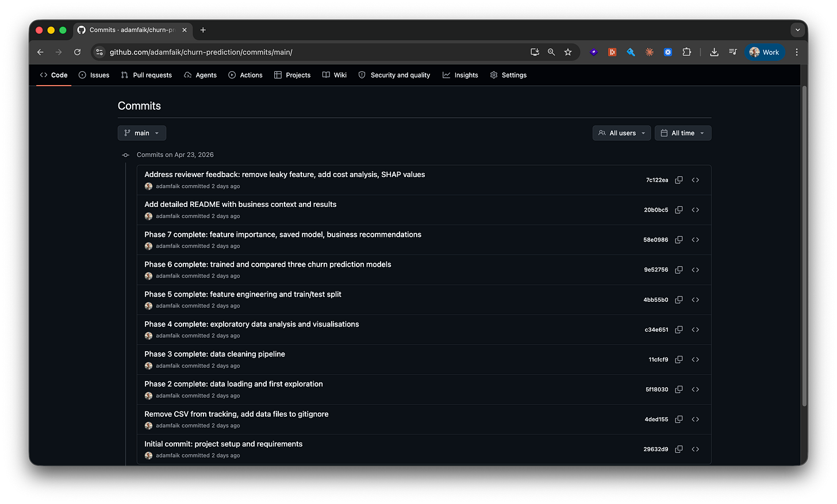Switch to the Pull requests tab
This screenshot has width=837, height=504.
coord(147,75)
